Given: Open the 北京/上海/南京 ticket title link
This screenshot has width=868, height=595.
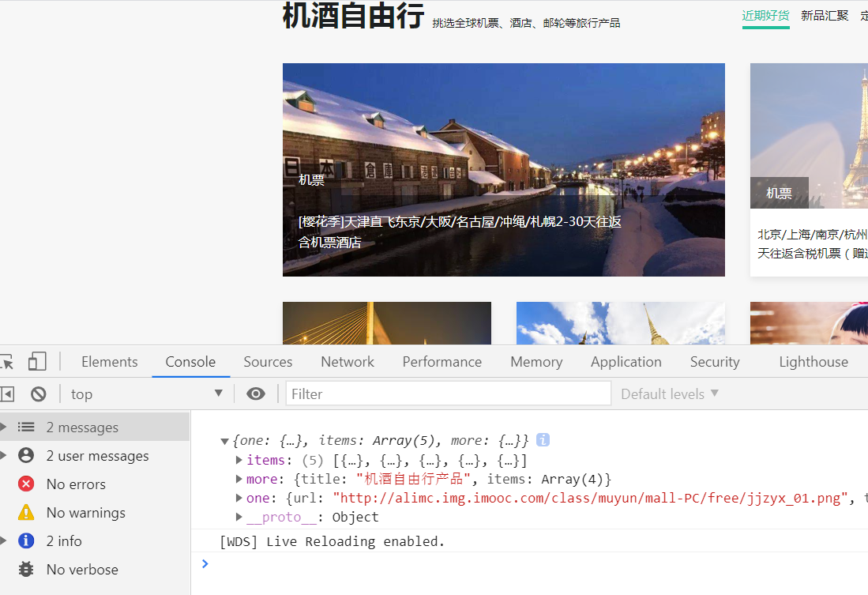Looking at the screenshot, I should tap(812, 243).
